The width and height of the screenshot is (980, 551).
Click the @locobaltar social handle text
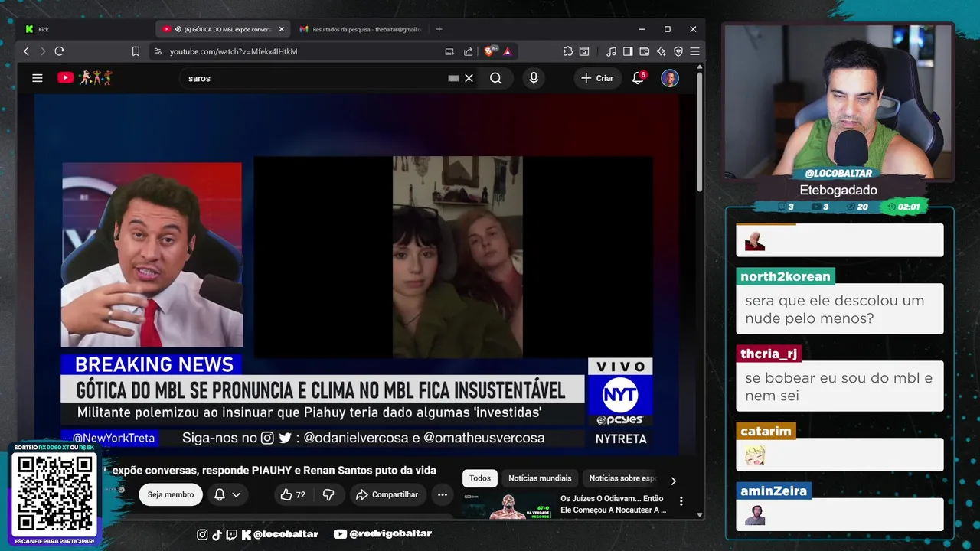coord(286,534)
